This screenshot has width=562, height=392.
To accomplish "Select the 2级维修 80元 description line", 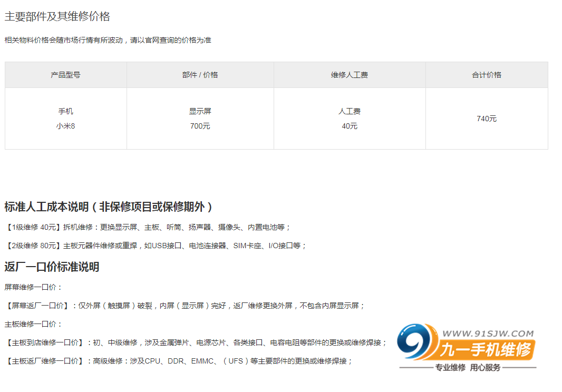I will pos(155,246).
